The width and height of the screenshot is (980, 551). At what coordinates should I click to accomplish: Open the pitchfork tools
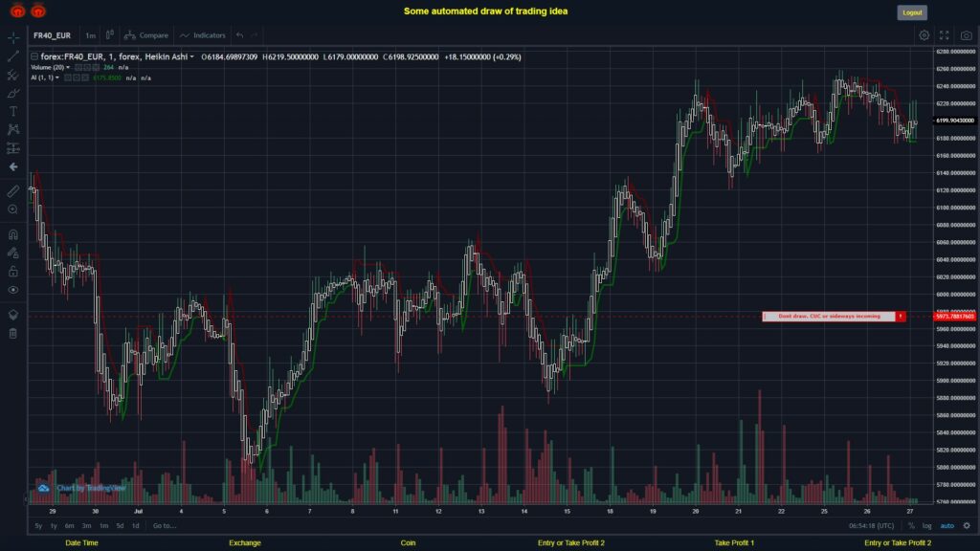[x=13, y=75]
